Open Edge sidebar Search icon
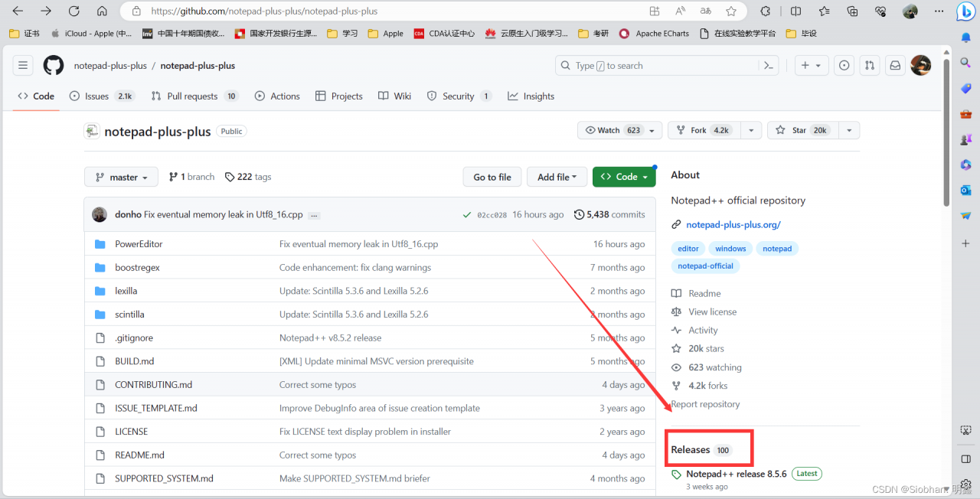 pyautogui.click(x=966, y=63)
